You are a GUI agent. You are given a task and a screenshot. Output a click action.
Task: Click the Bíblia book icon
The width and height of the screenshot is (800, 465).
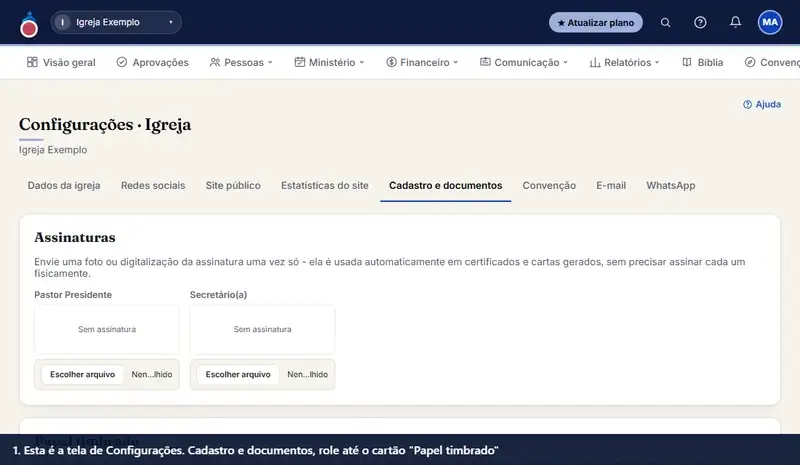tap(687, 62)
